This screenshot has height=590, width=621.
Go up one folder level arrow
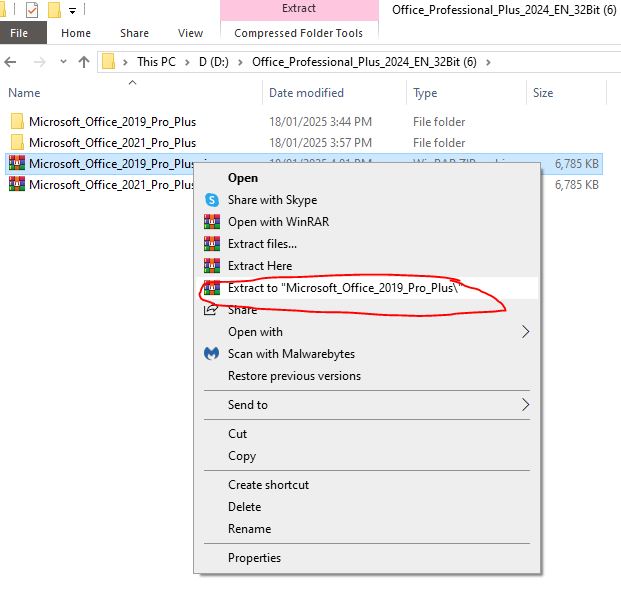pyautogui.click(x=84, y=62)
